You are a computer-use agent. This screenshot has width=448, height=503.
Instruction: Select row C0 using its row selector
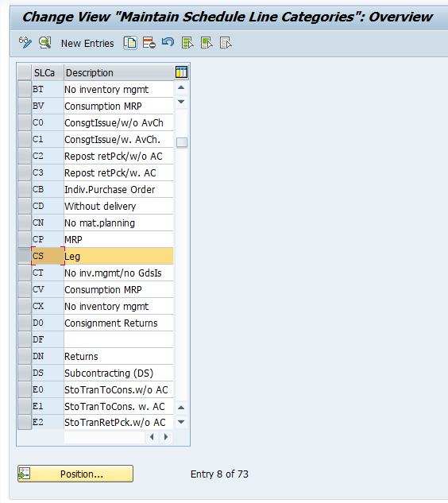click(25, 122)
